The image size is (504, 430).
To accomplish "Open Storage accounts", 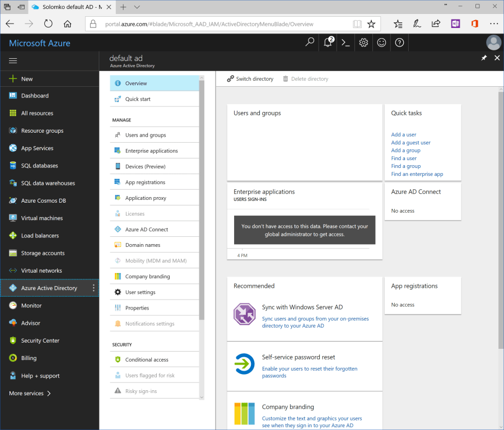I will click(x=49, y=253).
